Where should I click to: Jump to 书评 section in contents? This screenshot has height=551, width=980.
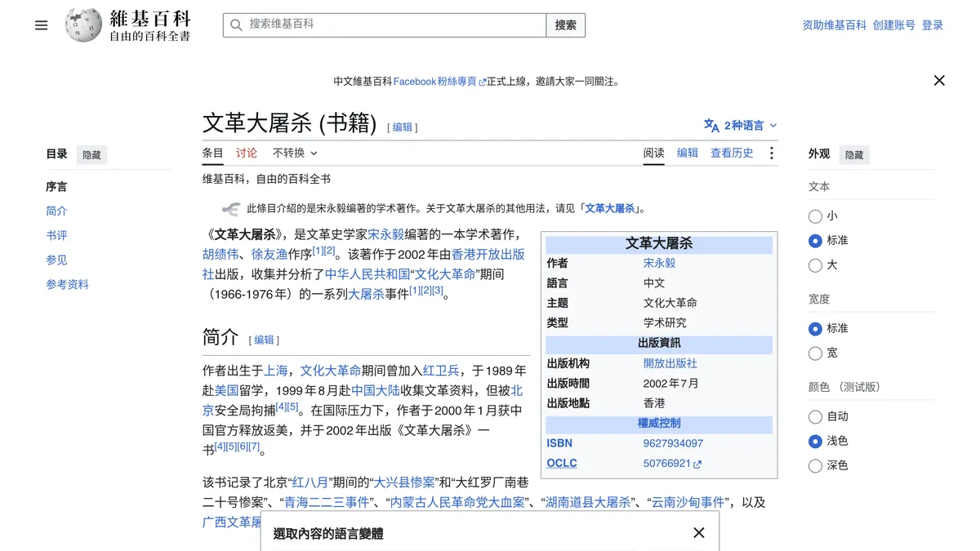pos(56,236)
